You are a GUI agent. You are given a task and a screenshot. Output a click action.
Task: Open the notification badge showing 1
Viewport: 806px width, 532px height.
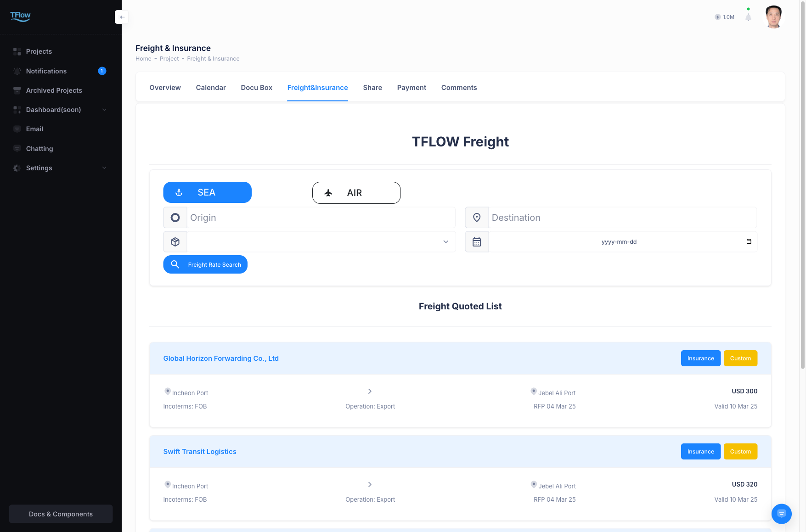click(x=102, y=71)
